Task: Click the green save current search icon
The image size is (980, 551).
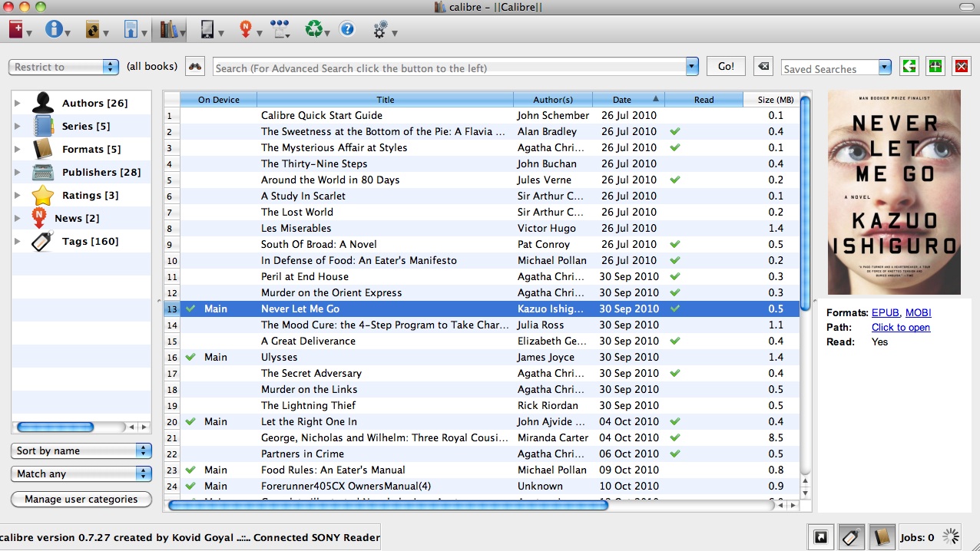Action: coord(935,66)
